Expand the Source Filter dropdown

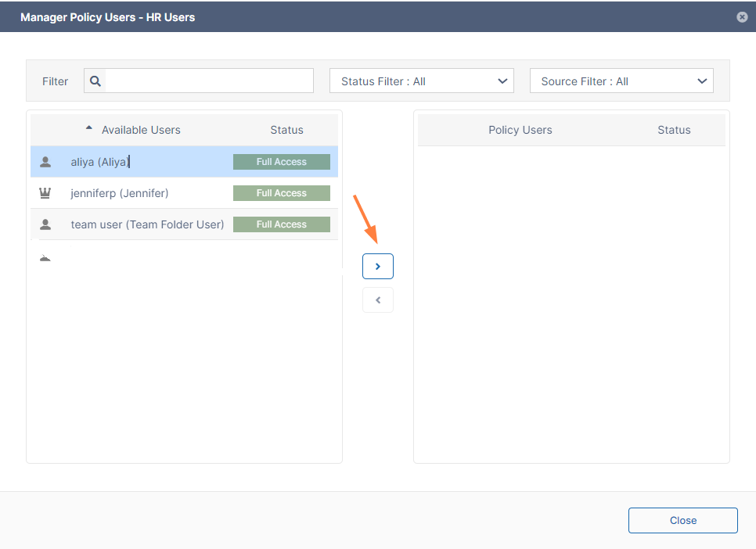tap(621, 81)
